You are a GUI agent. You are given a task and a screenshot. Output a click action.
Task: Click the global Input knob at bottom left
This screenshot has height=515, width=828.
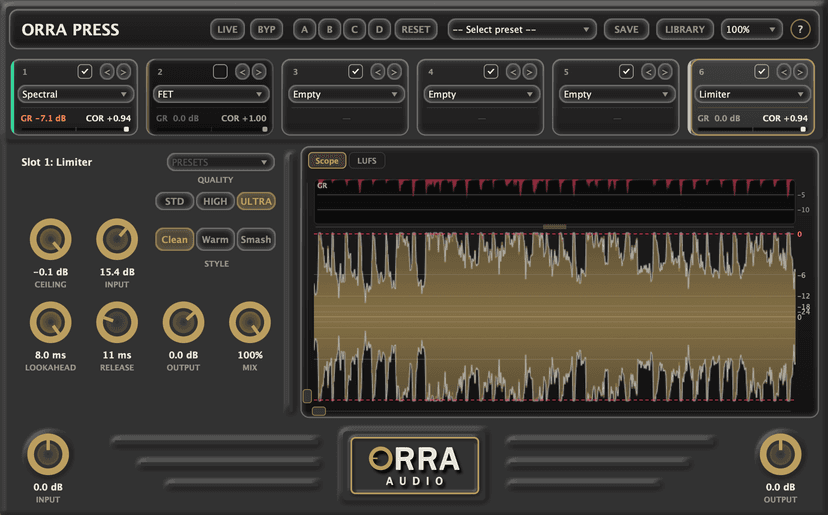(48, 454)
